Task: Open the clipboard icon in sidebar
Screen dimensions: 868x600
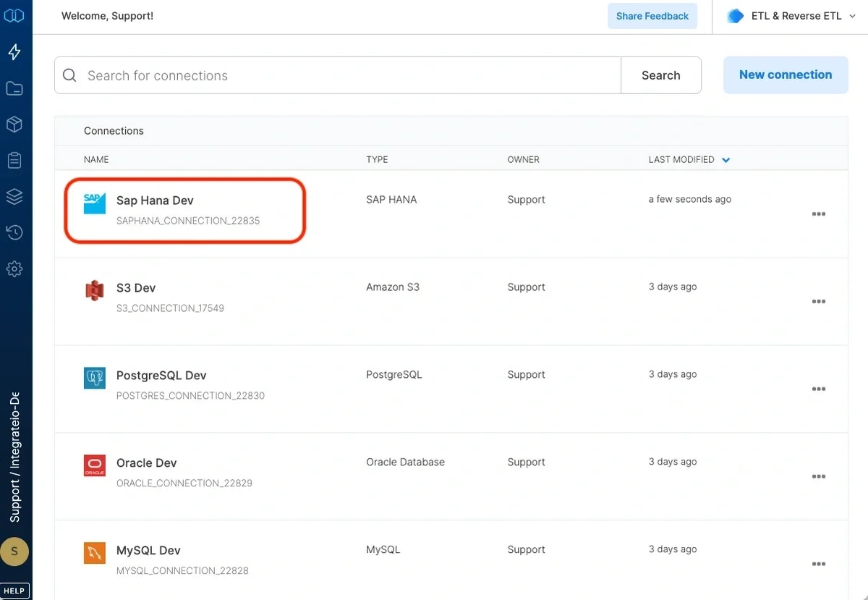Action: 15,160
